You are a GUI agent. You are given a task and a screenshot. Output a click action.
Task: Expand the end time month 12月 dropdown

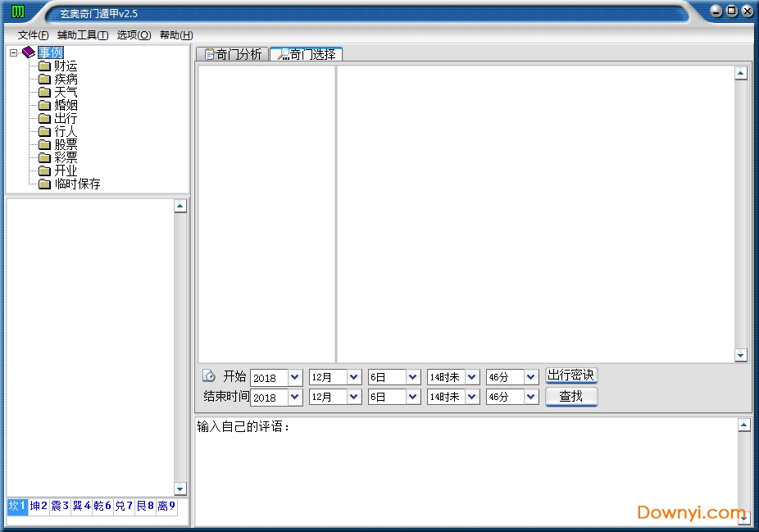(x=354, y=397)
